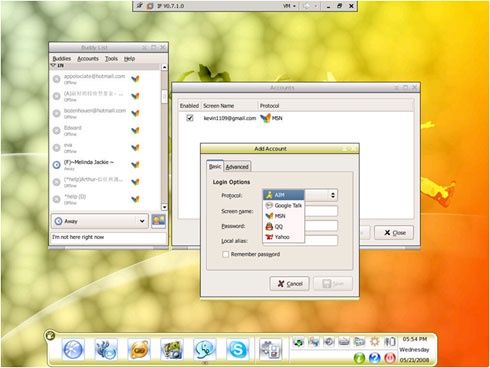Open the blue splash messenger dock icon
490x368 pixels.
[106, 350]
